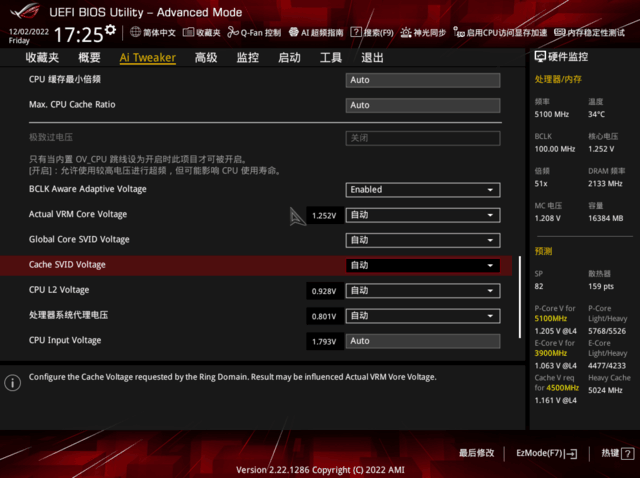This screenshot has width=640, height=478.
Task: Expand the Actual VRM Core Voltage dropdown
Action: [423, 215]
